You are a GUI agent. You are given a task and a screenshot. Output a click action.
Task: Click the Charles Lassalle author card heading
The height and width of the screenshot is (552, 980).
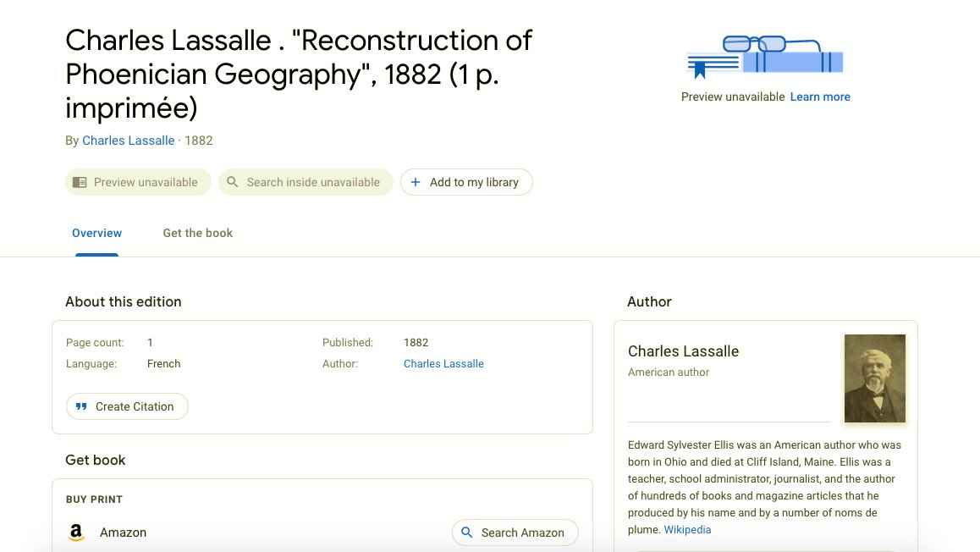coord(683,351)
